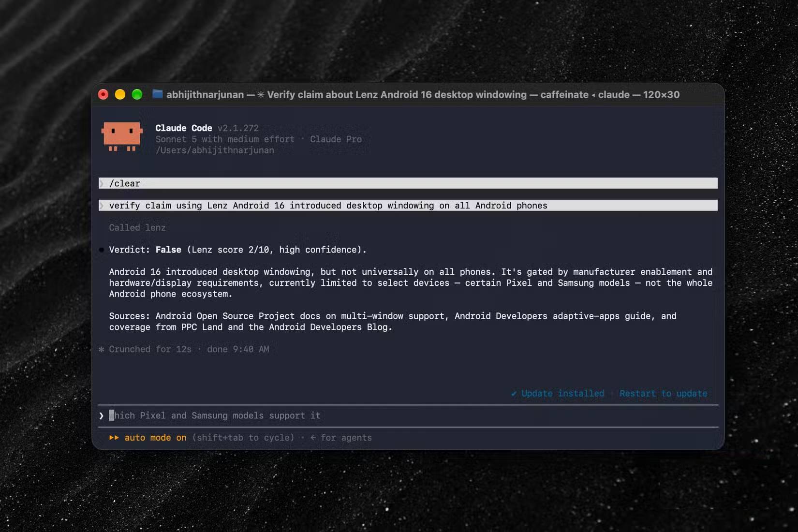Click the prompt input field
Image resolution: width=798 pixels, height=532 pixels.
(x=408, y=415)
